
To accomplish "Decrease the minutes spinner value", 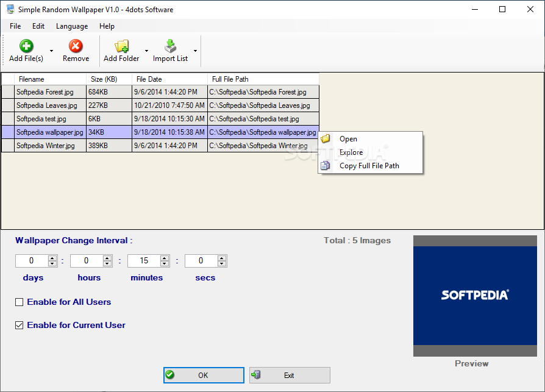I will [x=165, y=263].
